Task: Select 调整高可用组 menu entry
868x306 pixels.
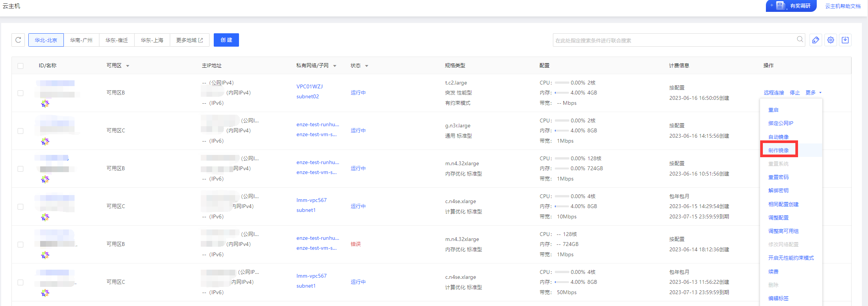Action: [783, 231]
